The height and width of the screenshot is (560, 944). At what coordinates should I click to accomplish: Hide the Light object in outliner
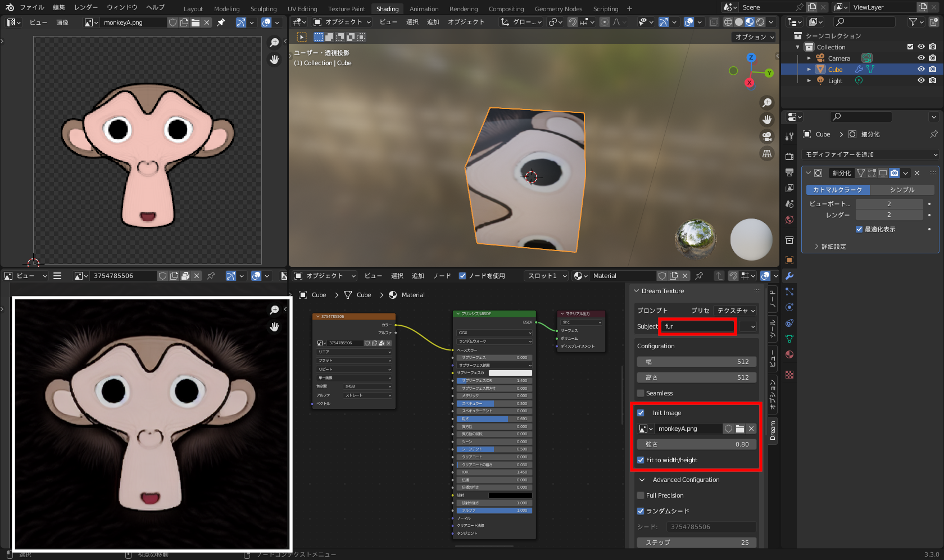coord(921,80)
